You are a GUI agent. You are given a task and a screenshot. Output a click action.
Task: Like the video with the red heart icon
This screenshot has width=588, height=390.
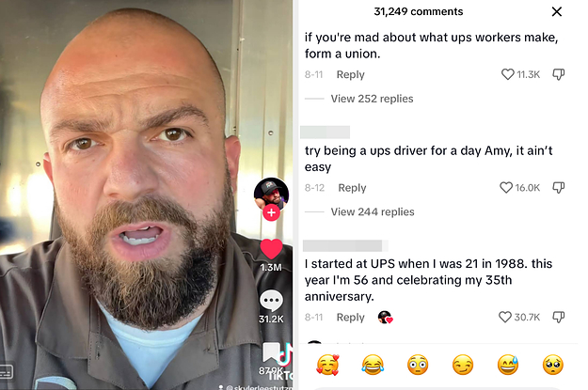[271, 249]
